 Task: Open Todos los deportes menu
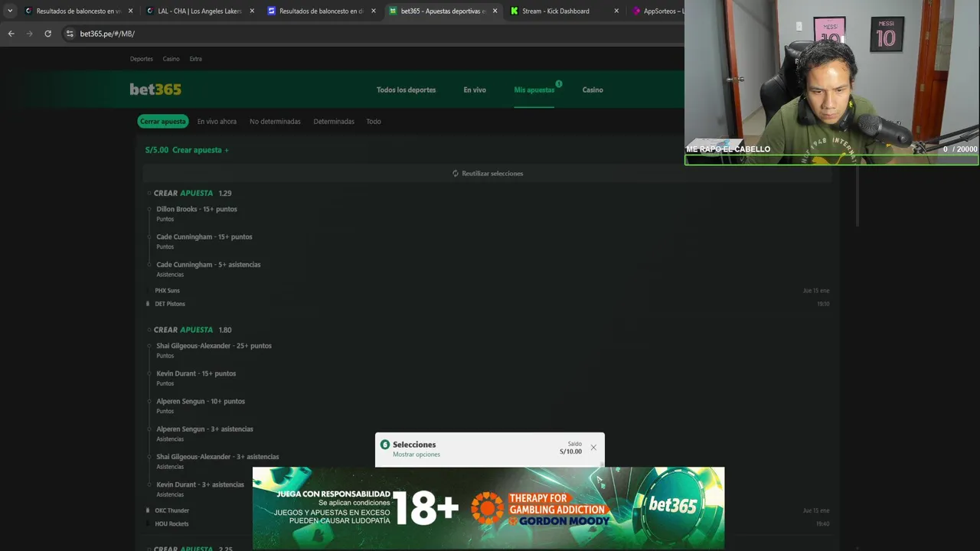coord(406,90)
